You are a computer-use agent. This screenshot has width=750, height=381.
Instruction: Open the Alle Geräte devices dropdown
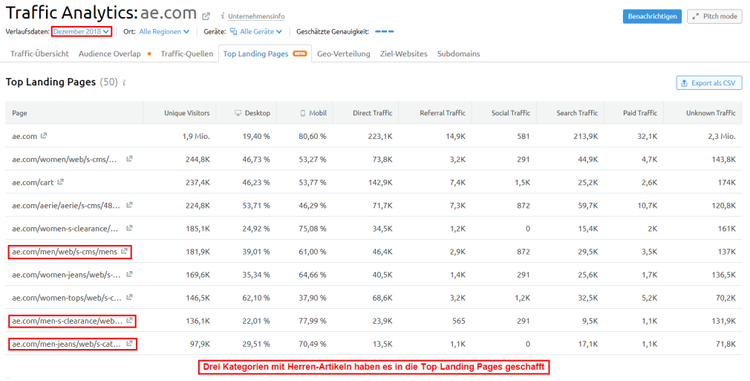(x=261, y=32)
